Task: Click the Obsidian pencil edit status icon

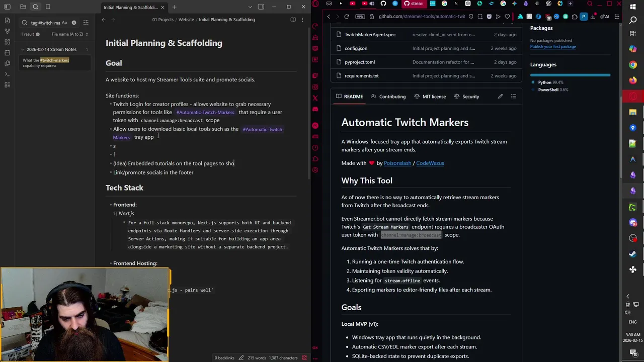Action: (x=242, y=358)
